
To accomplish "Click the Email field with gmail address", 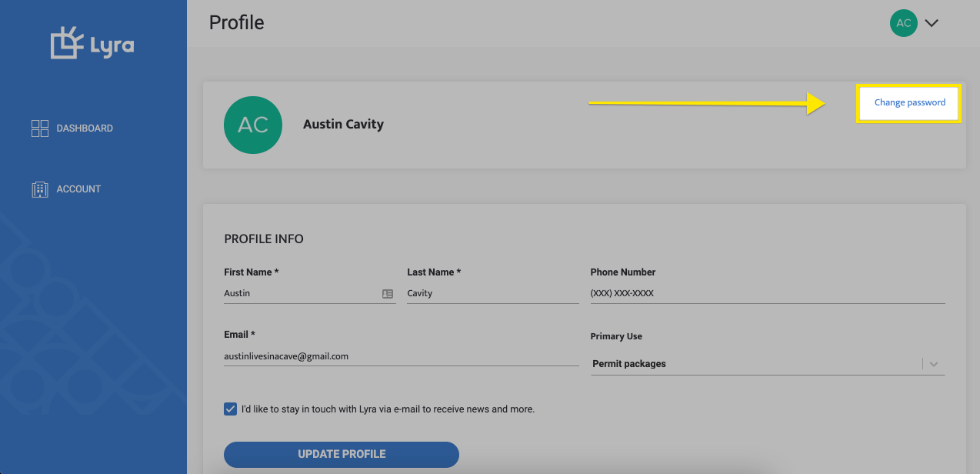I will [402, 356].
